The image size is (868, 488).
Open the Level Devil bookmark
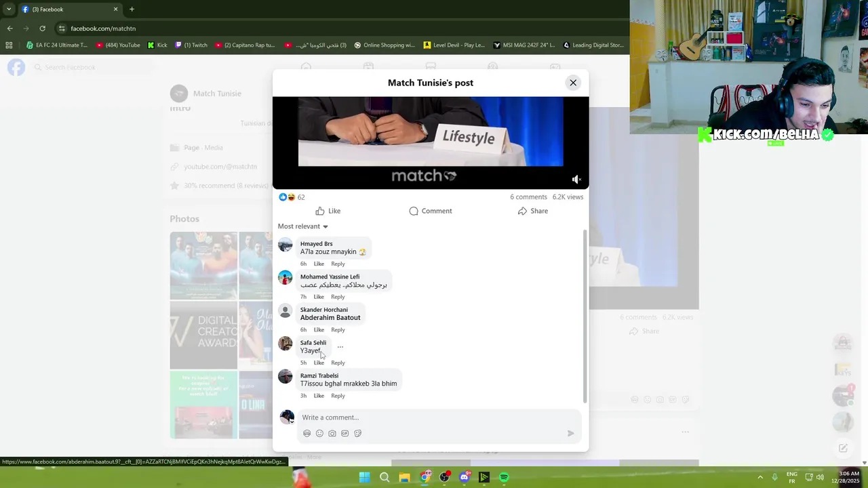[x=454, y=45]
